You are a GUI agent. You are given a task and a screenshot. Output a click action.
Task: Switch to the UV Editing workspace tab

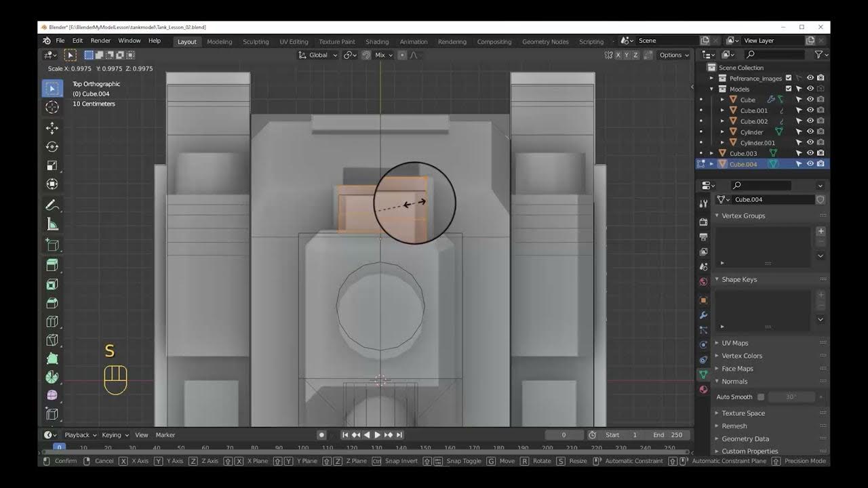(x=294, y=41)
